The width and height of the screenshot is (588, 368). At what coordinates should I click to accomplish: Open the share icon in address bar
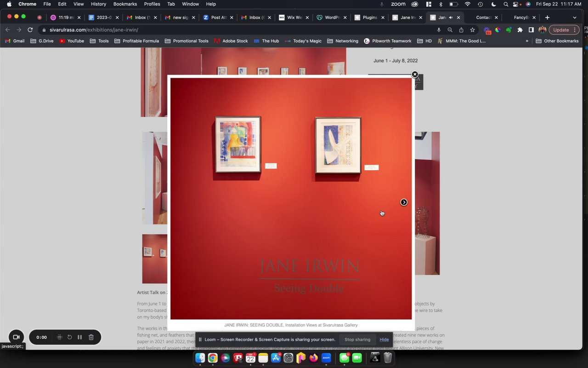point(461,30)
